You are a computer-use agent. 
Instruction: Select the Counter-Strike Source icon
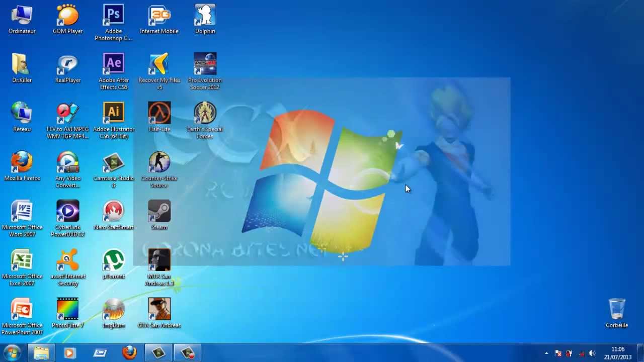click(x=159, y=170)
